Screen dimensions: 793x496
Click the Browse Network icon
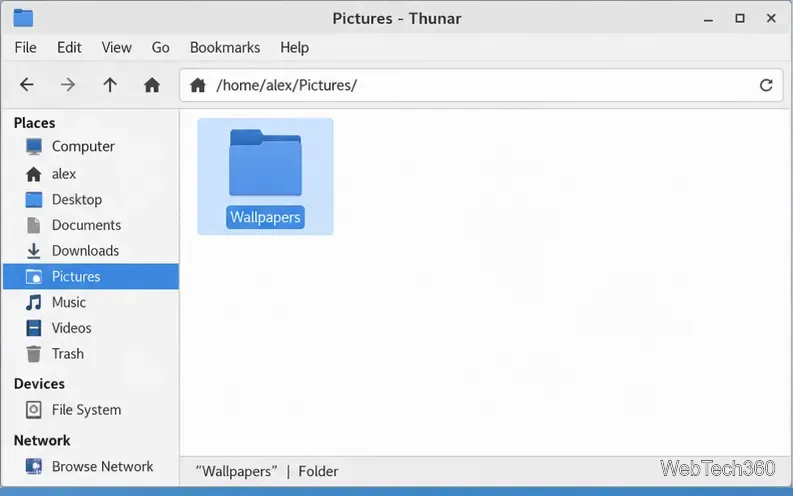pos(34,466)
